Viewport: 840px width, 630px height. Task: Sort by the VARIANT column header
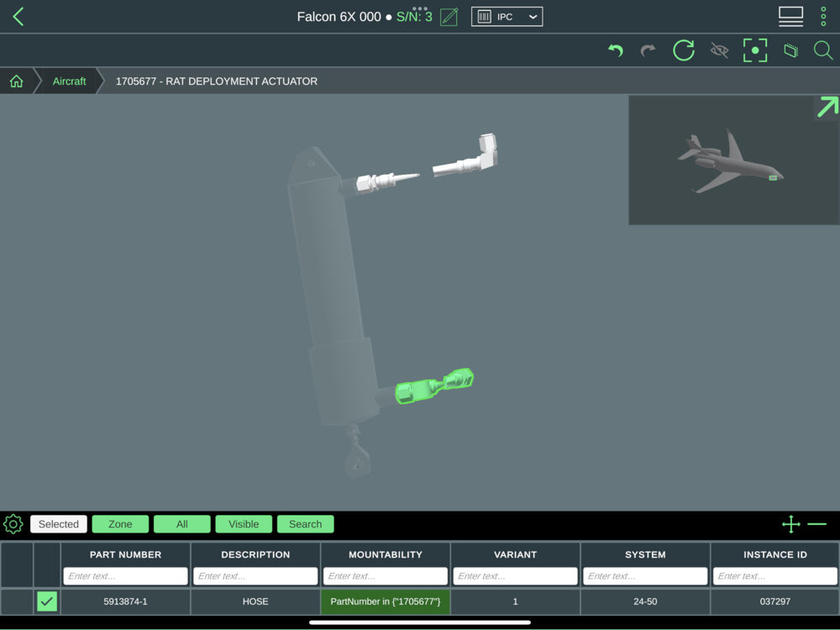click(516, 554)
